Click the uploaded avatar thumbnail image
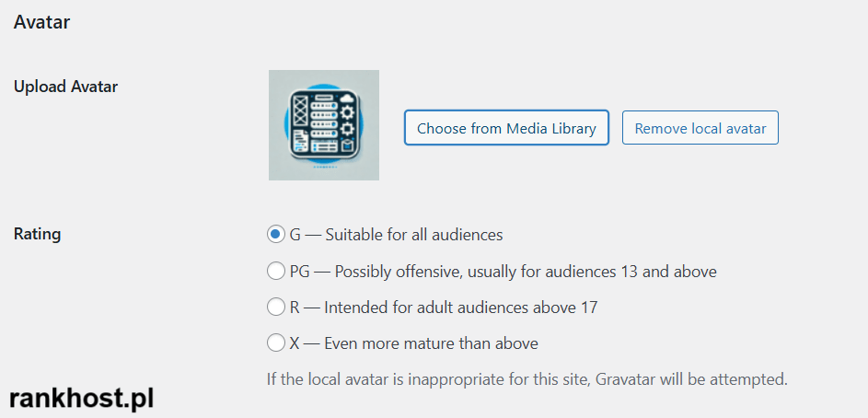 (324, 125)
